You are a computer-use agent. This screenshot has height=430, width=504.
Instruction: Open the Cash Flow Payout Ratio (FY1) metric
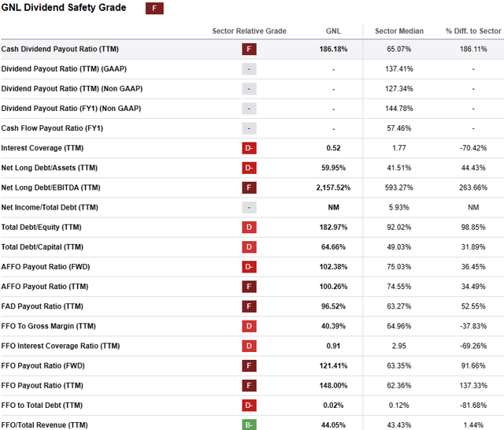click(x=52, y=128)
